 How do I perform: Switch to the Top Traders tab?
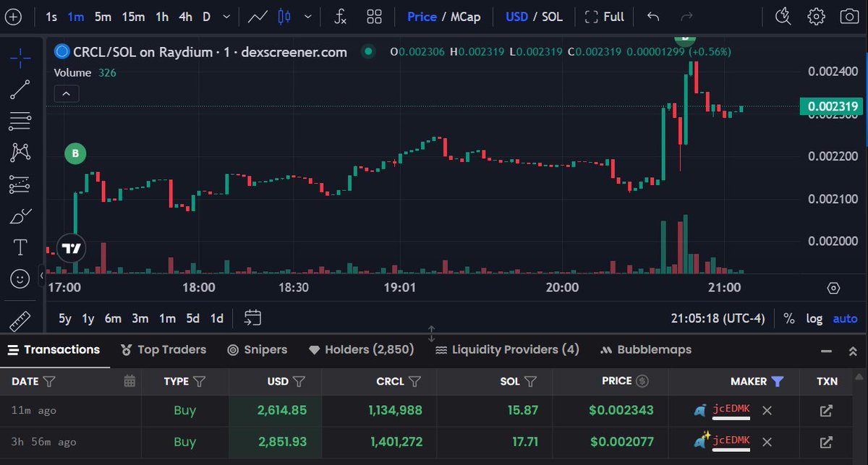point(163,350)
